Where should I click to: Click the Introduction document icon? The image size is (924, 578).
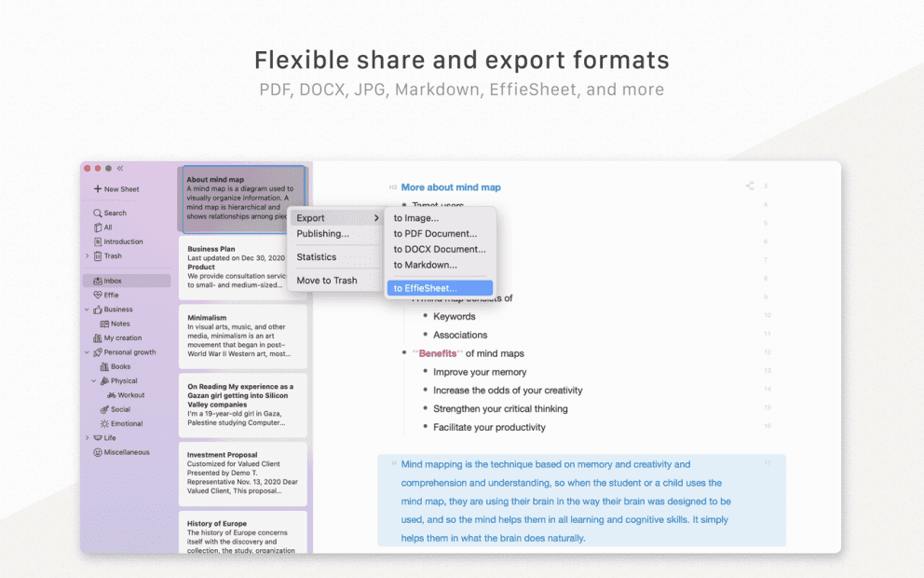pos(98,241)
